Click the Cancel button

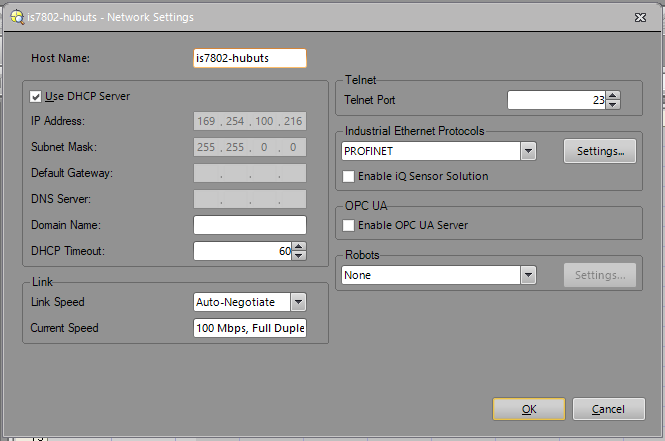(x=609, y=409)
